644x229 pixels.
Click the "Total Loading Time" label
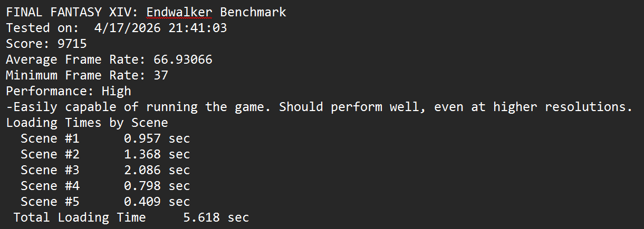80,217
